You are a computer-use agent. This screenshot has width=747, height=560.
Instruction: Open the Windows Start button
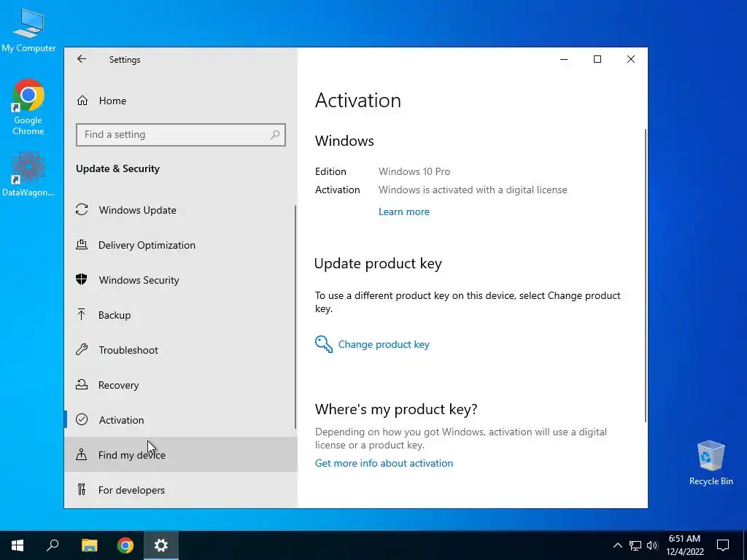tap(18, 545)
